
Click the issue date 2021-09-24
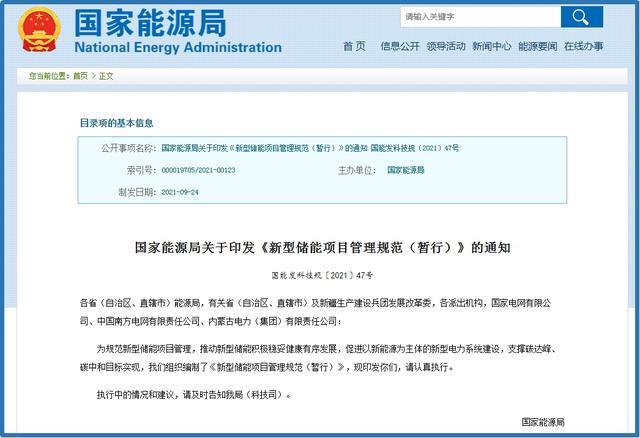182,191
